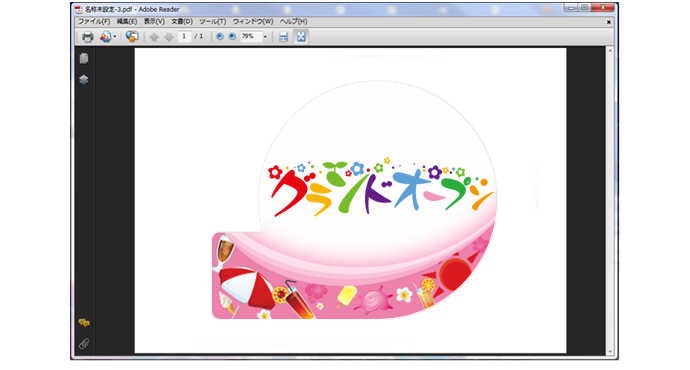The height and width of the screenshot is (370, 690).
Task: Open the Attachments paperclip panel icon
Action: click(x=84, y=343)
